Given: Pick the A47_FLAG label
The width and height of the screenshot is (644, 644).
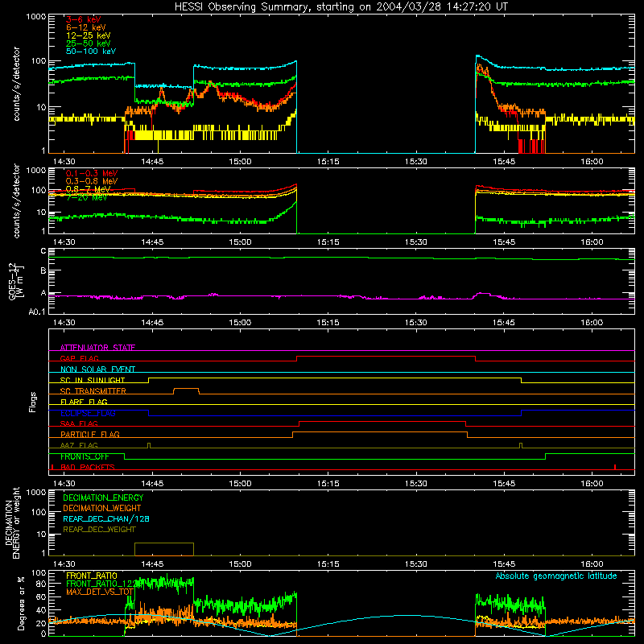Looking at the screenshot, I should 79,445.
